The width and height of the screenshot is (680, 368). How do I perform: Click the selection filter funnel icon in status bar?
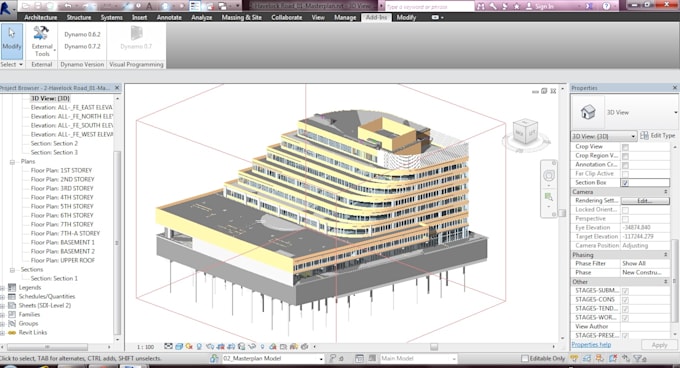[638, 358]
